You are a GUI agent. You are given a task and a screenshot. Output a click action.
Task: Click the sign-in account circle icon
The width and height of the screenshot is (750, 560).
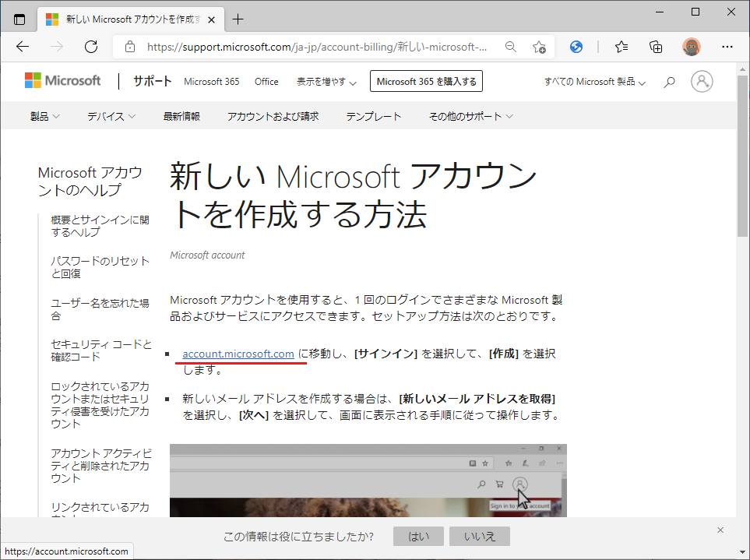point(702,81)
